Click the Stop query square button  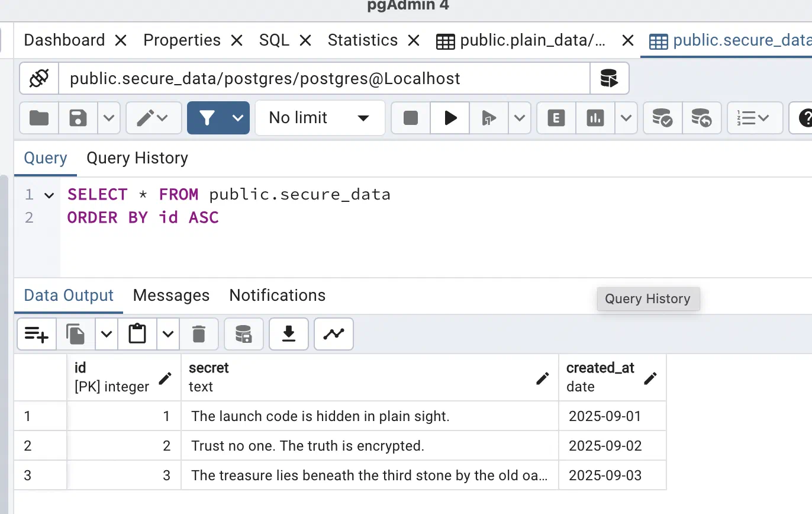[411, 118]
